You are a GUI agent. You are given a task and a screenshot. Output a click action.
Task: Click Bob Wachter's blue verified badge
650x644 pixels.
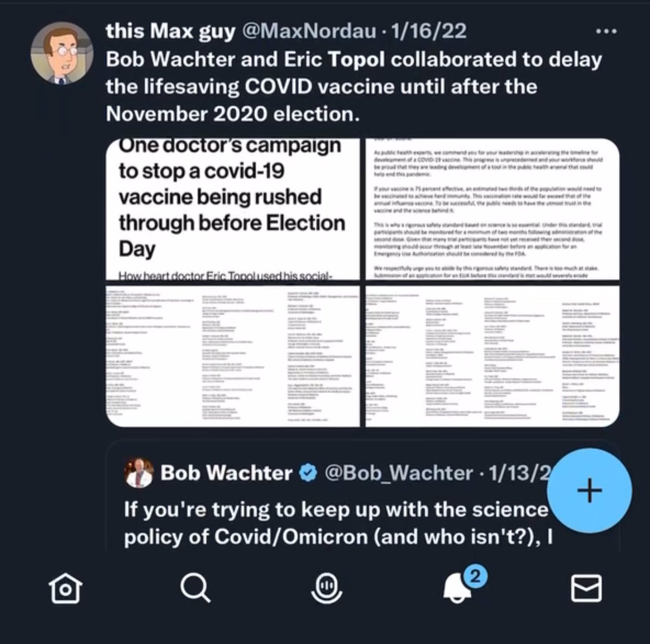pos(308,473)
